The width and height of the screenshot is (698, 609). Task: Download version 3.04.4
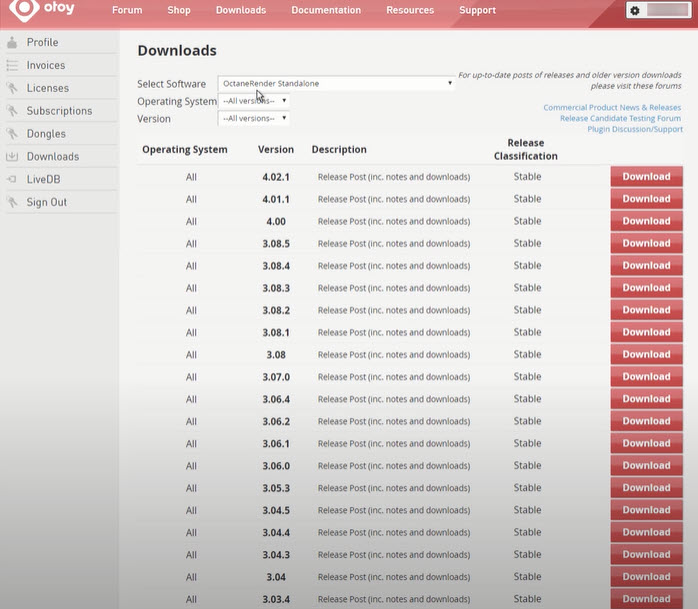pyautogui.click(x=646, y=533)
